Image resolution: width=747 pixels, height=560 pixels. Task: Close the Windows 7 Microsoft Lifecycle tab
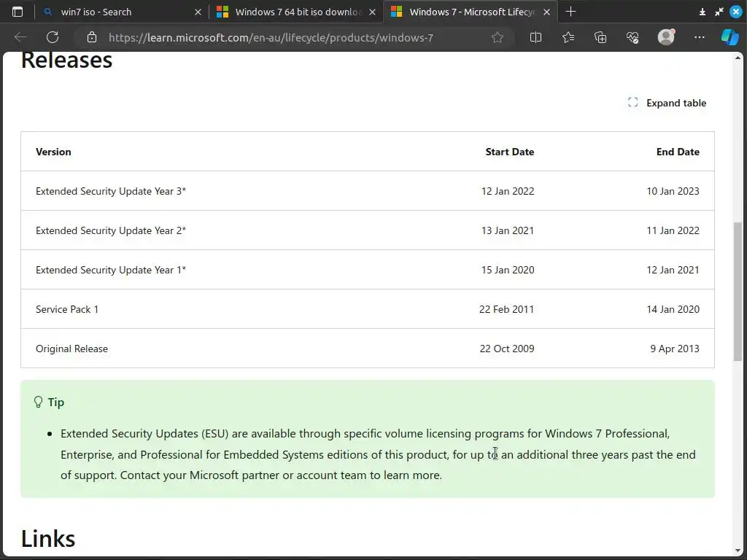546,12
